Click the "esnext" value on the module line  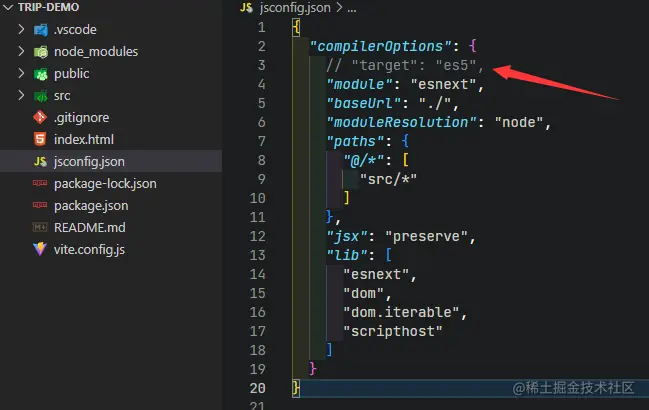pyautogui.click(x=443, y=84)
